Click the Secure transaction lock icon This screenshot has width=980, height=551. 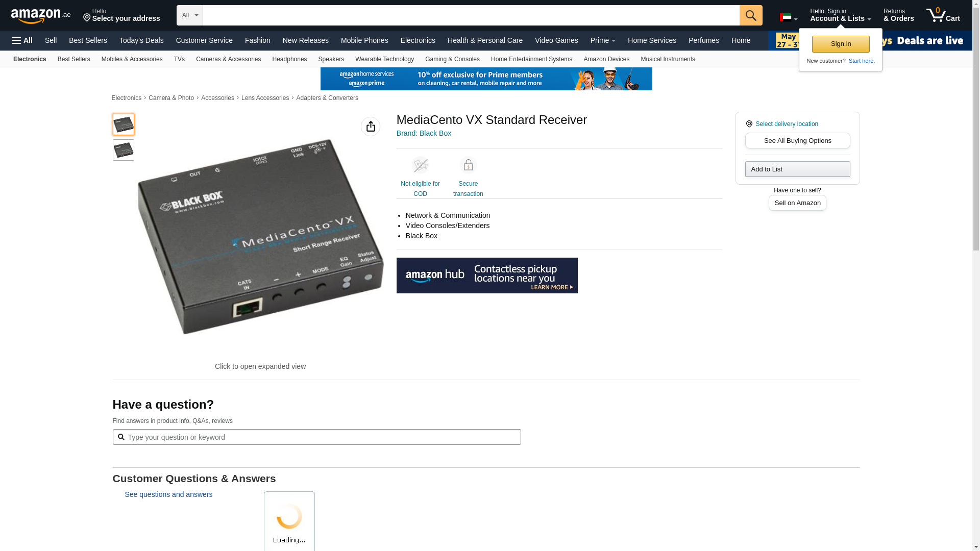tap(468, 165)
